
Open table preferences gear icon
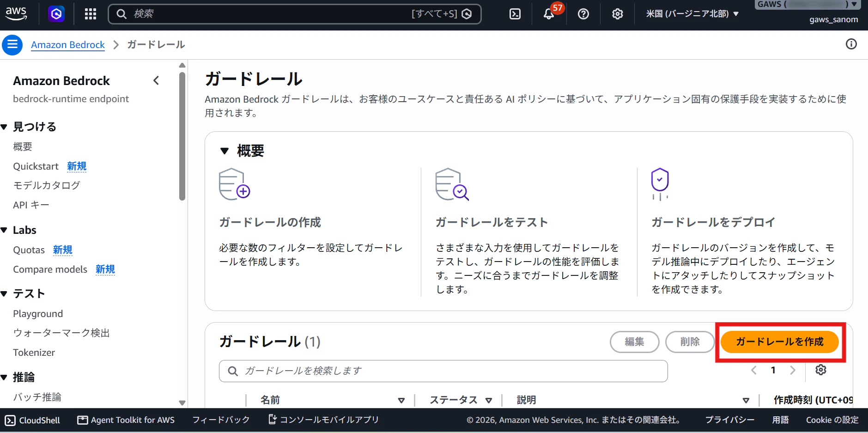[821, 370]
